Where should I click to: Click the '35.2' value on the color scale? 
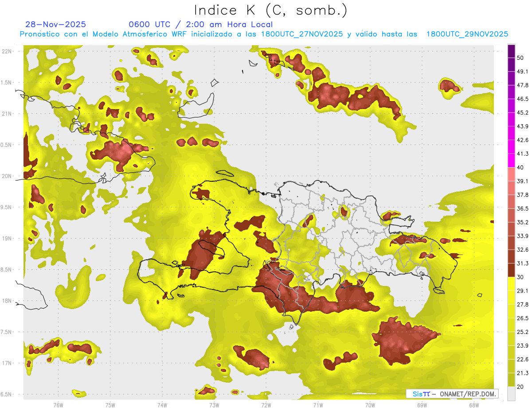pos(522,222)
